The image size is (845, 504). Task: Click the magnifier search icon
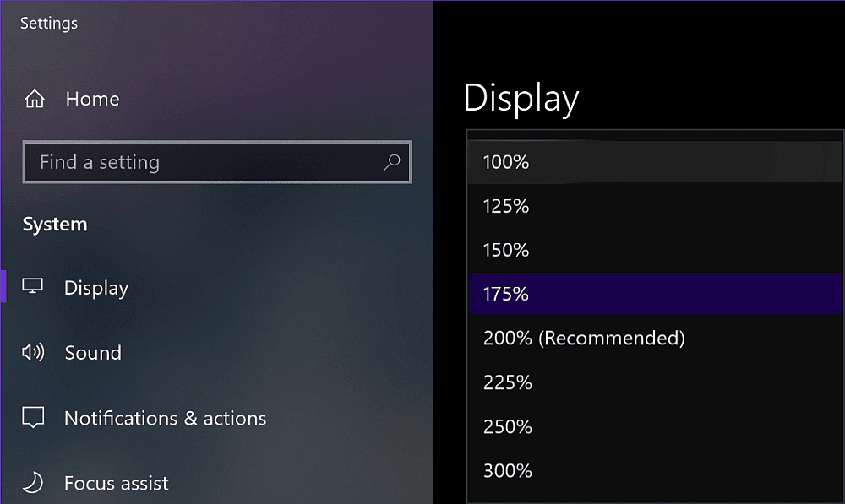click(392, 162)
